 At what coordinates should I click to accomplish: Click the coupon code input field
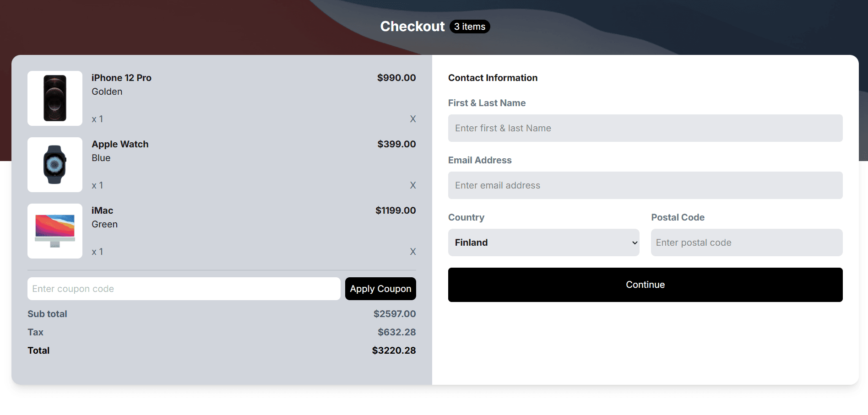[x=183, y=289]
